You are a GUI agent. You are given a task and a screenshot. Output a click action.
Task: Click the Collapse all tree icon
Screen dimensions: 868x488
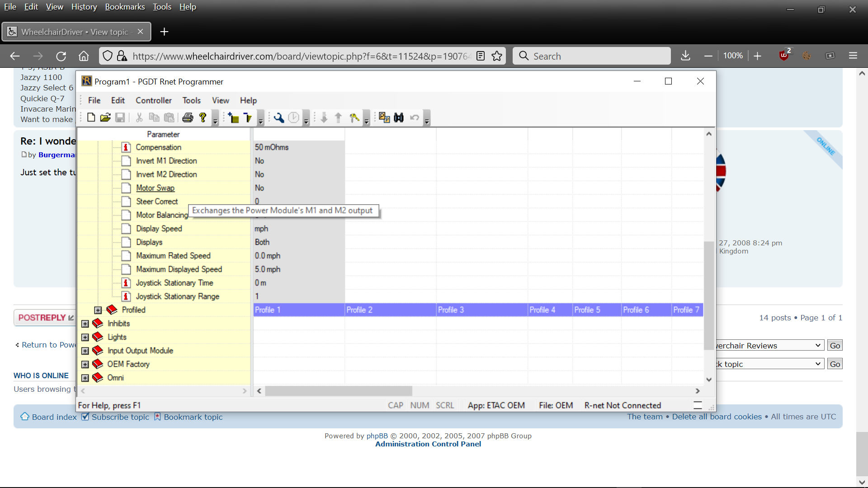[248, 117]
